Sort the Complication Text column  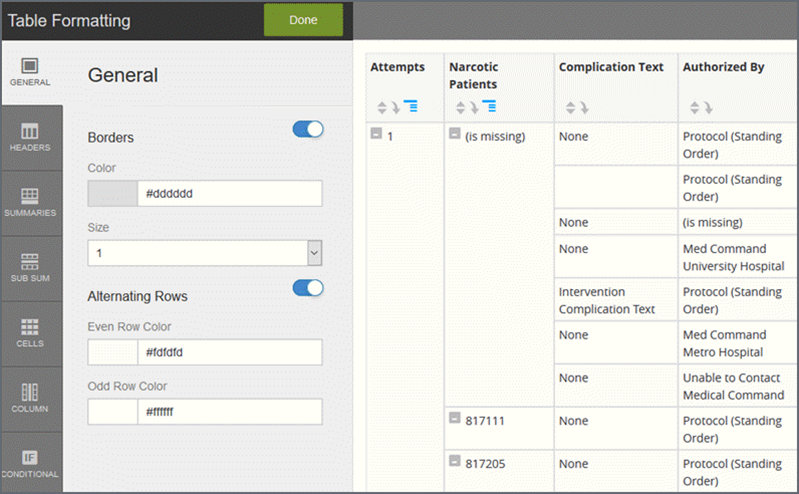coord(571,108)
